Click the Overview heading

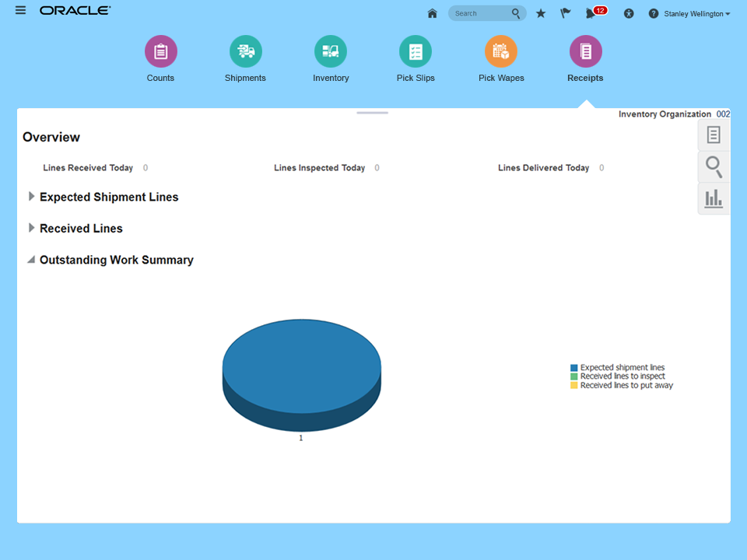[x=51, y=137]
